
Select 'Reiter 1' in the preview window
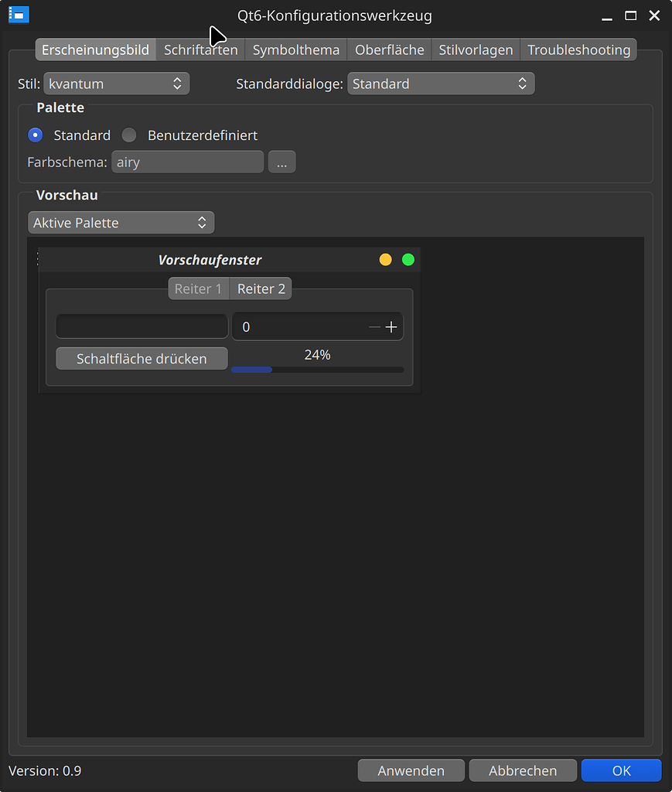[198, 288]
